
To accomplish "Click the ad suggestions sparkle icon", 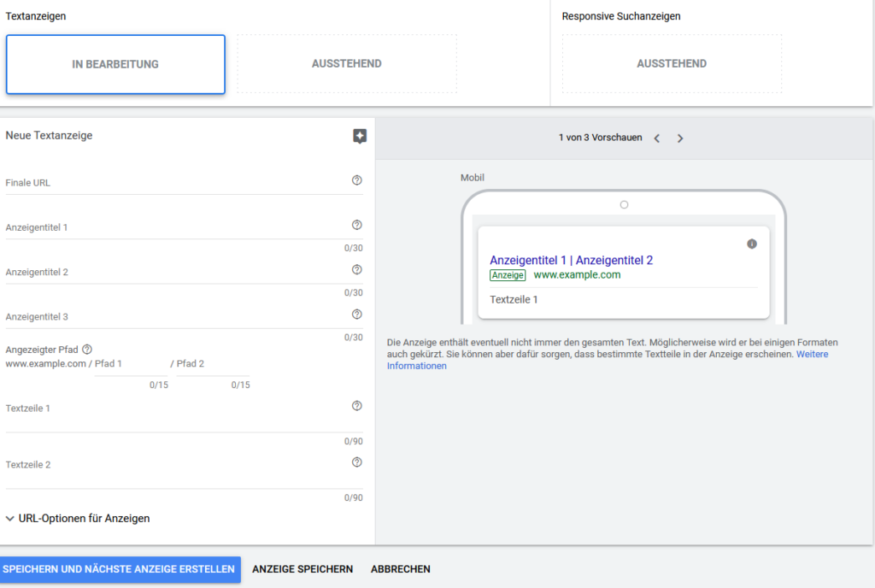I will point(360,136).
